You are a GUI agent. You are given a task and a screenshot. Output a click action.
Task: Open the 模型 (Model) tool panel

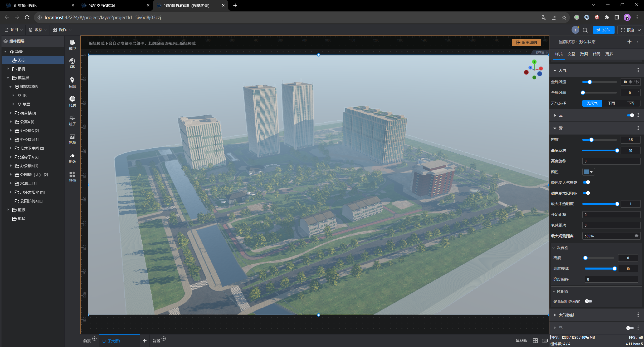click(72, 45)
